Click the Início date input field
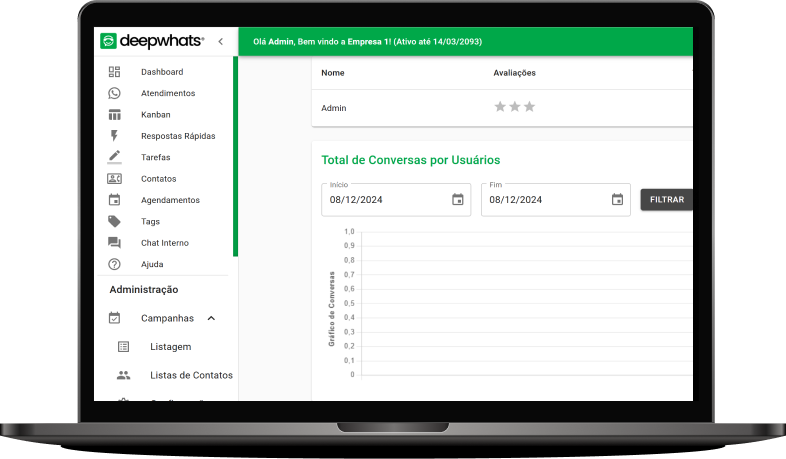This screenshot has height=459, width=786. (x=380, y=200)
